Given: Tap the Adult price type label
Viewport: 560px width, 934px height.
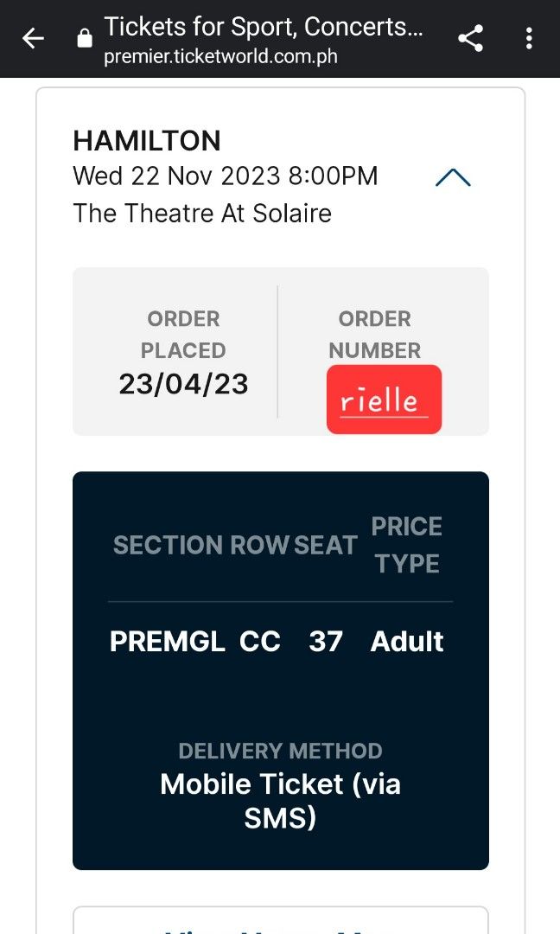Looking at the screenshot, I should pos(407,641).
